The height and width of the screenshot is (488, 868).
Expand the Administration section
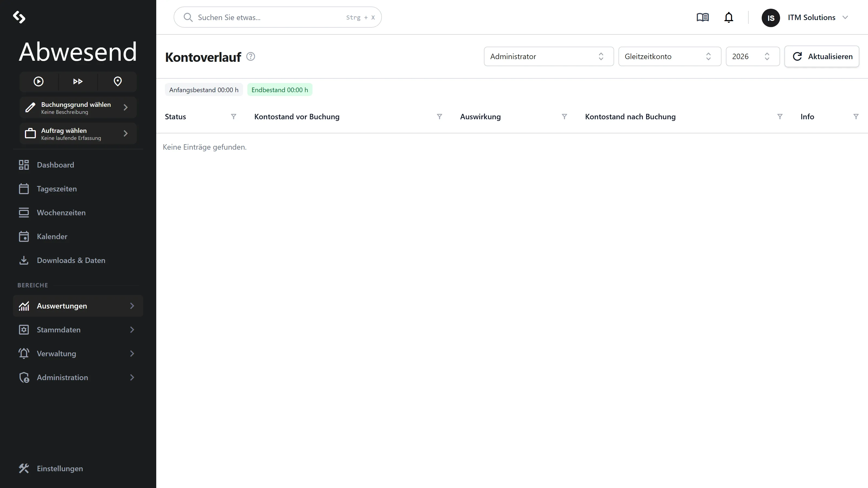[x=78, y=378]
